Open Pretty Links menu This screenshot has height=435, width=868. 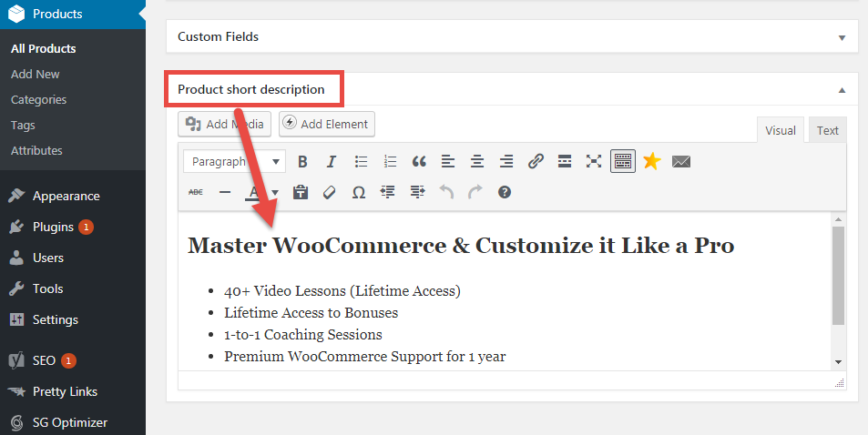[x=73, y=392]
